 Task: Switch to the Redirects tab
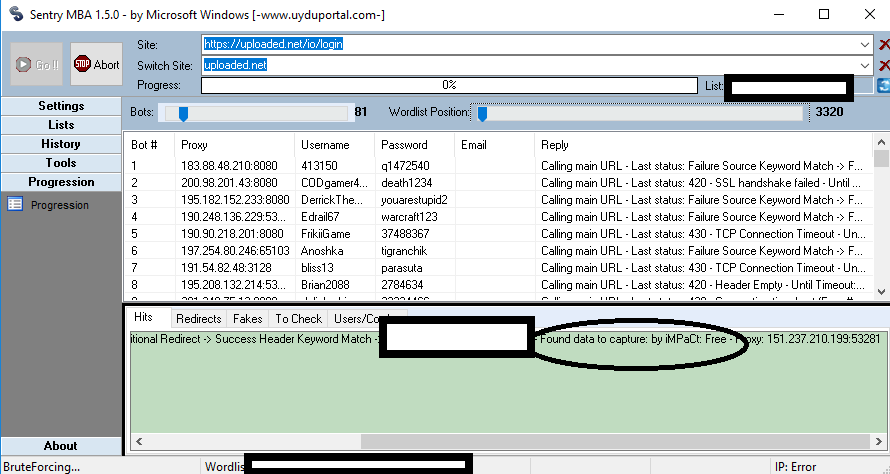[x=199, y=318]
